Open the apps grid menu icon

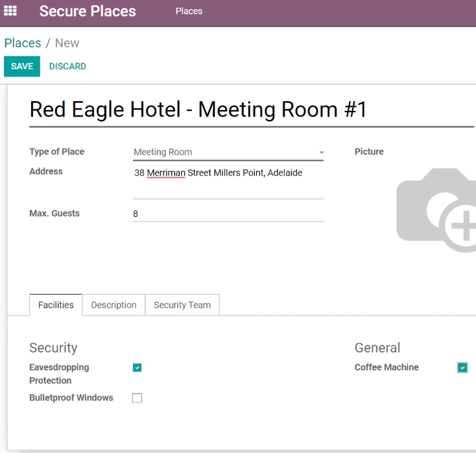point(10,11)
